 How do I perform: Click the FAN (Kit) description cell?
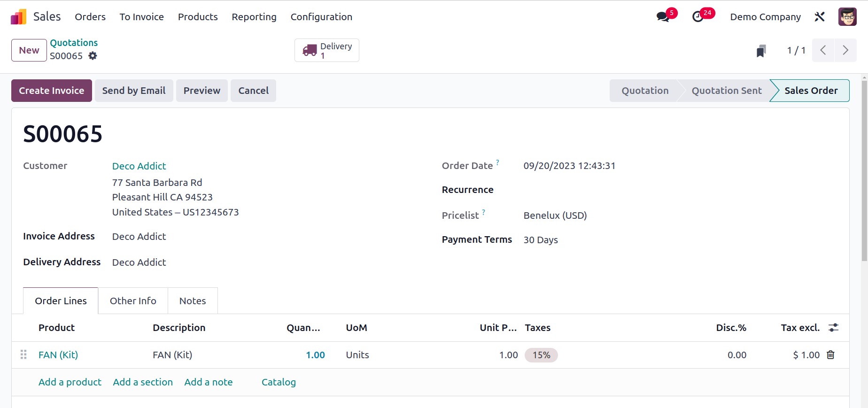(172, 355)
